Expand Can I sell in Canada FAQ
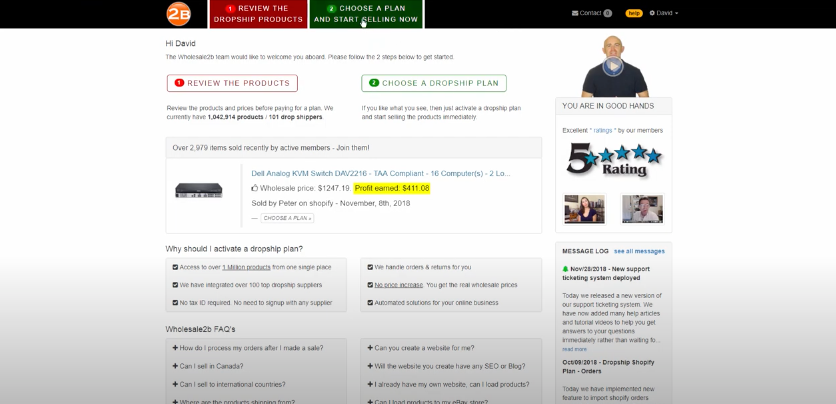Screen dimensions: 836x404 [x=208, y=366]
